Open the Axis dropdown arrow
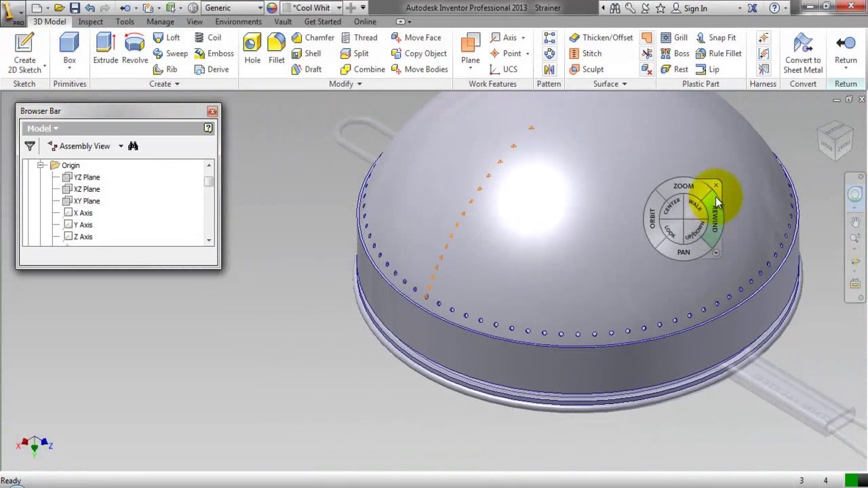 click(523, 38)
